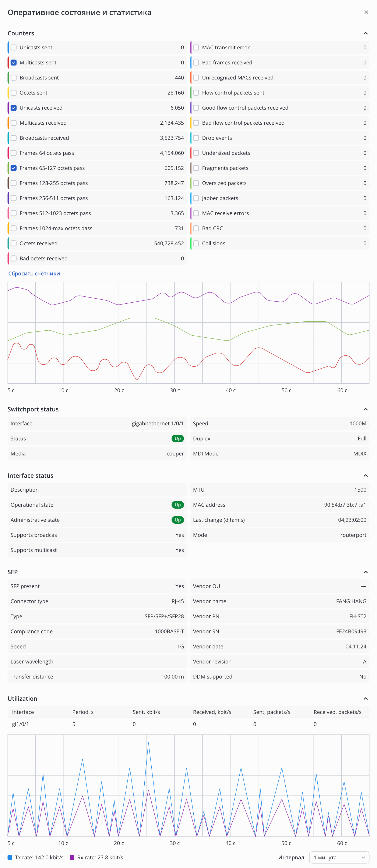Collapse the SFP section chevron

(365, 572)
